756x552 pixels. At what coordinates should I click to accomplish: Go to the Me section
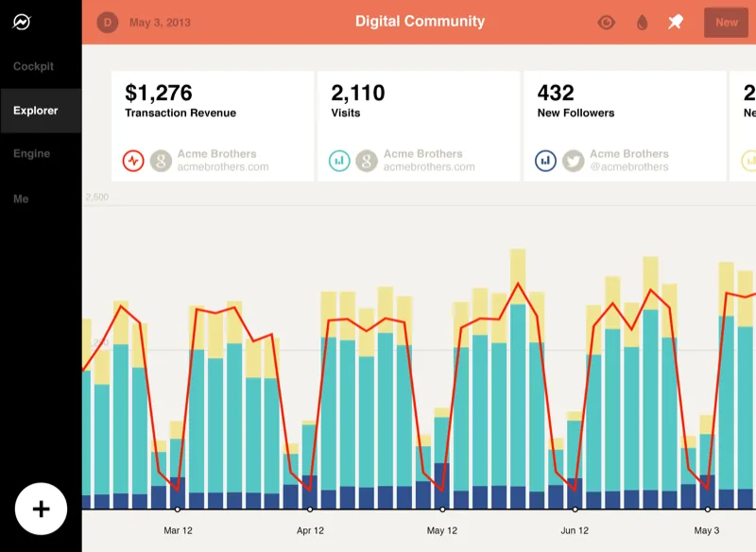click(x=21, y=198)
